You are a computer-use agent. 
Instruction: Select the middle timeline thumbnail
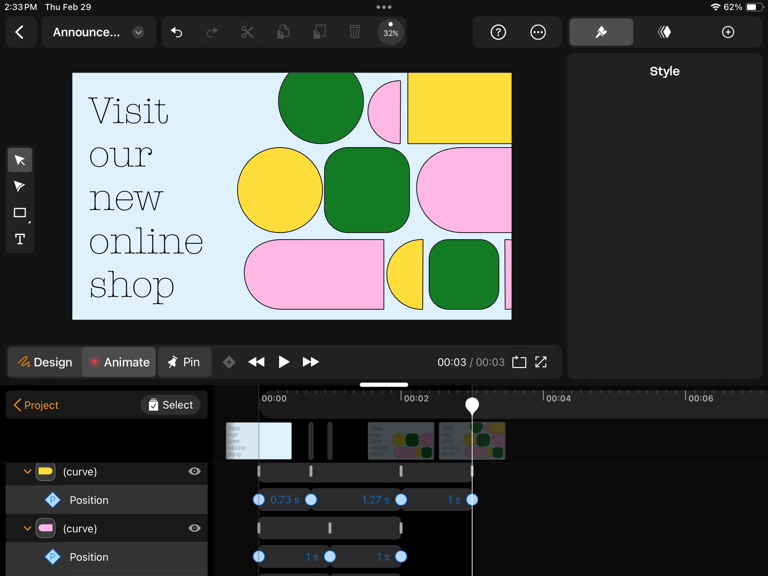(x=401, y=441)
